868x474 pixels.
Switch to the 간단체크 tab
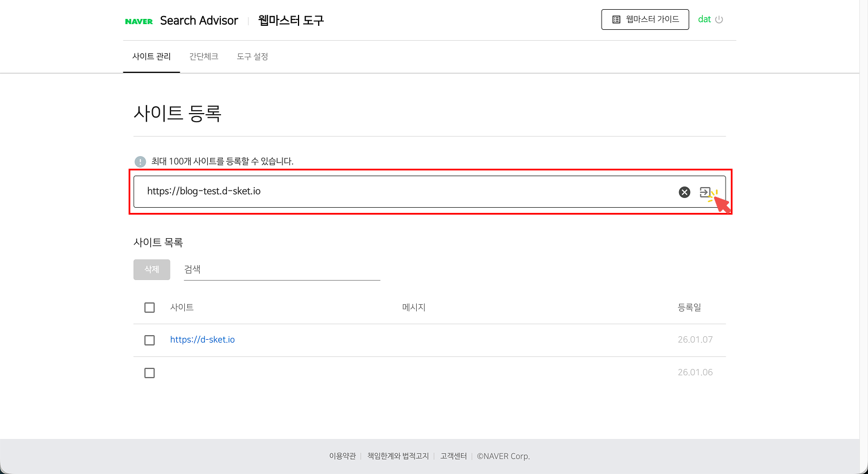[204, 56]
